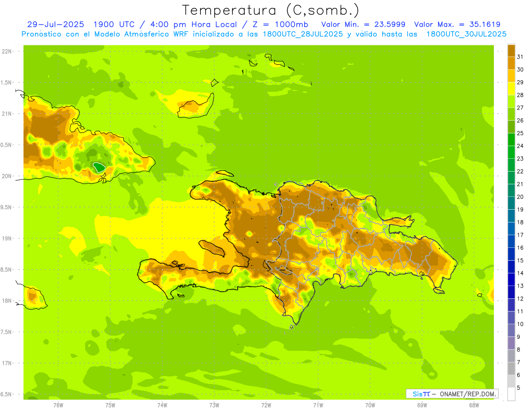The width and height of the screenshot is (532, 411).
Task: Click the gray swatch between 6 and 7
Action: pos(511,368)
